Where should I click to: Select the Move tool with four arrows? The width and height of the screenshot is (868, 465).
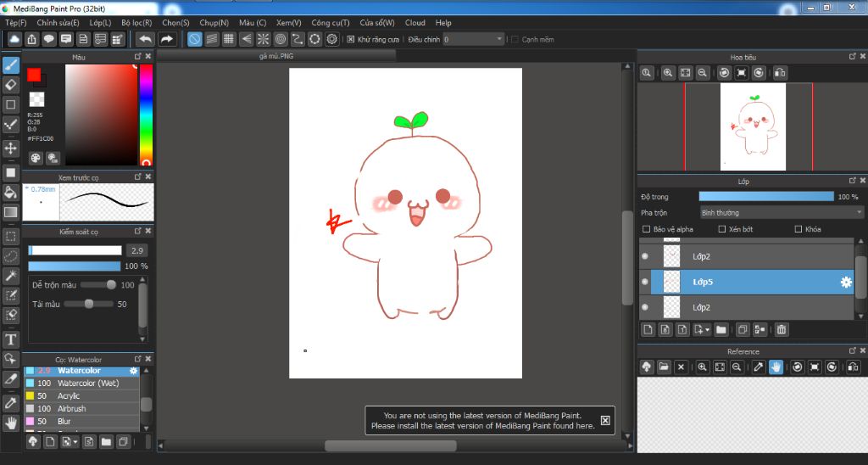tap(10, 148)
